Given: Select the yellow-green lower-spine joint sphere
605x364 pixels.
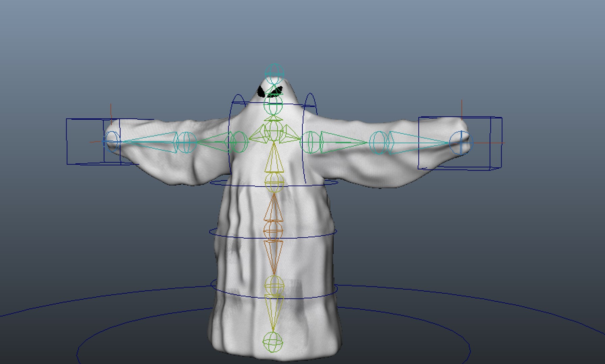Looking at the screenshot, I should click(x=274, y=285).
